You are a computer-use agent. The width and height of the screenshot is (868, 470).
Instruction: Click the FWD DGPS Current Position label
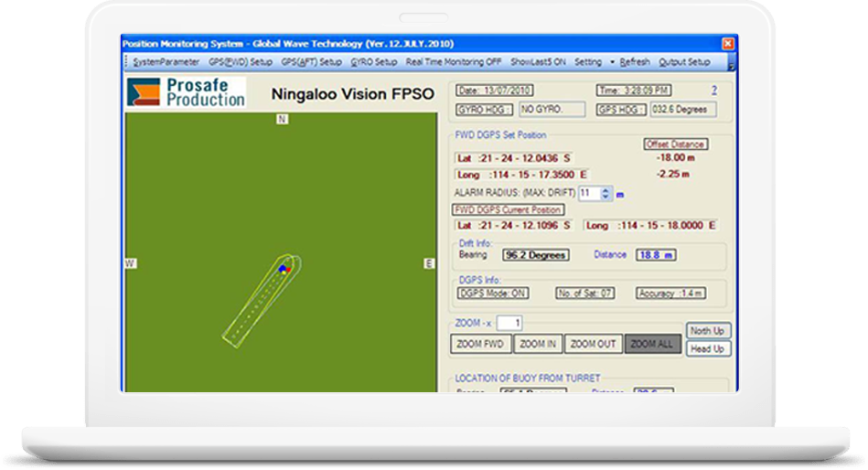tap(509, 210)
